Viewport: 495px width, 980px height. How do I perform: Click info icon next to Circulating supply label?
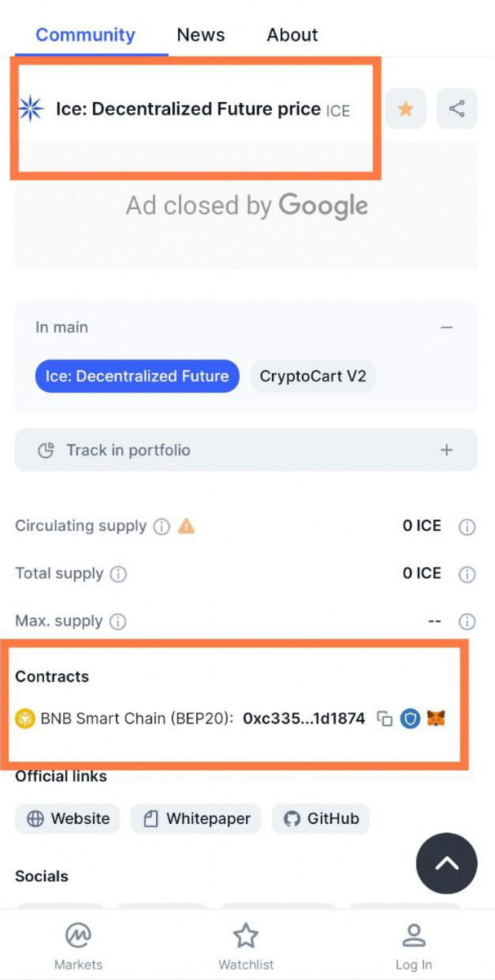click(162, 527)
